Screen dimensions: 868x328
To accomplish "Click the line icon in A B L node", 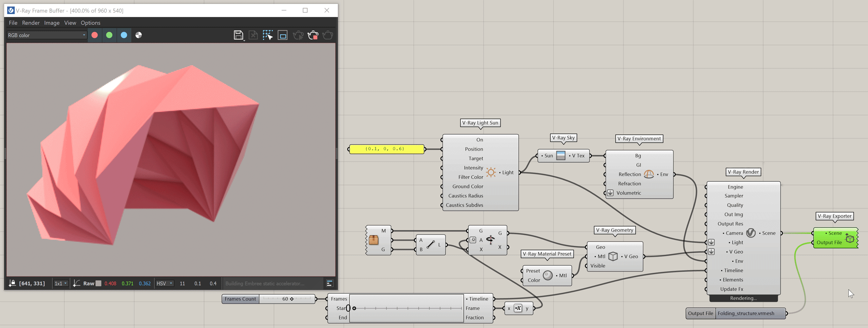I will [x=430, y=245].
